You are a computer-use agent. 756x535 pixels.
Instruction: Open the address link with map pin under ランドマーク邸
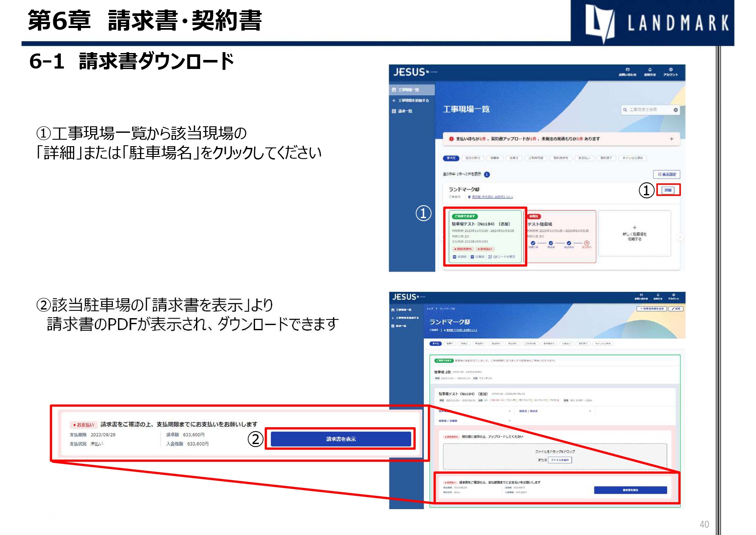pos(490,197)
